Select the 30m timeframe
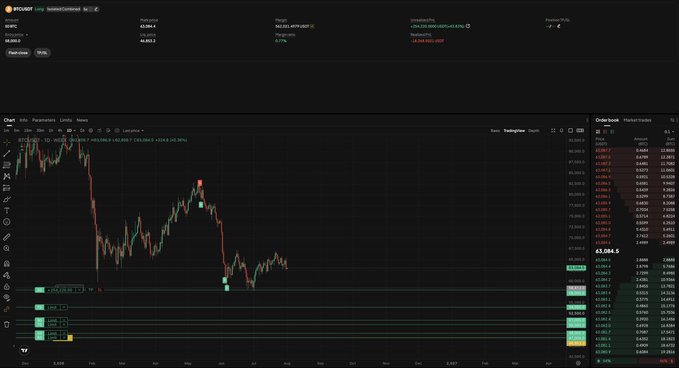Viewport: 679px width, 368px height. (40, 130)
